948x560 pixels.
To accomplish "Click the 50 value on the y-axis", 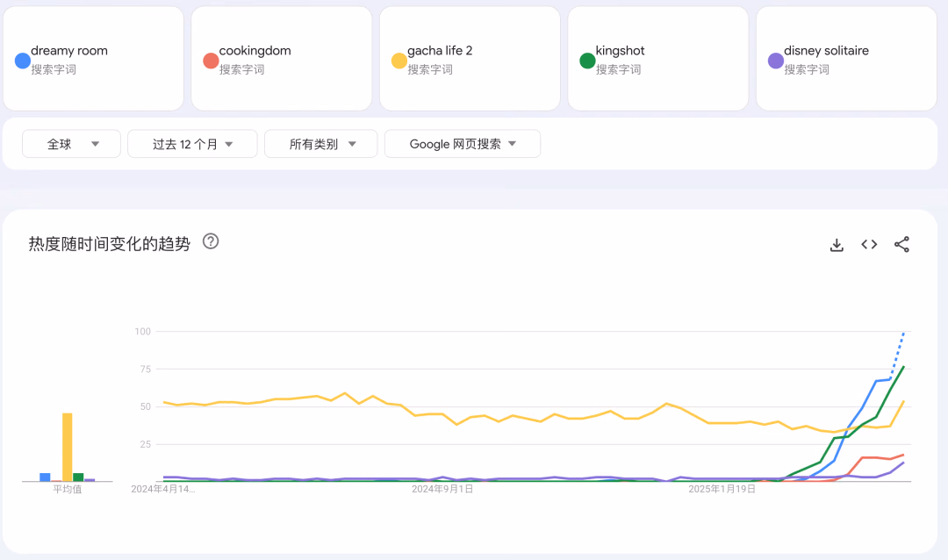I will (145, 406).
